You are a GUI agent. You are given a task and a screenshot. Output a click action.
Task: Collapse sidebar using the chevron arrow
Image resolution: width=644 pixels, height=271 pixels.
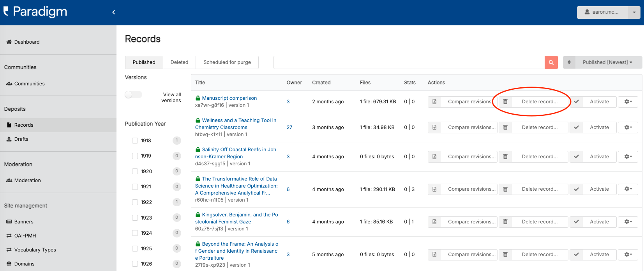tap(113, 12)
